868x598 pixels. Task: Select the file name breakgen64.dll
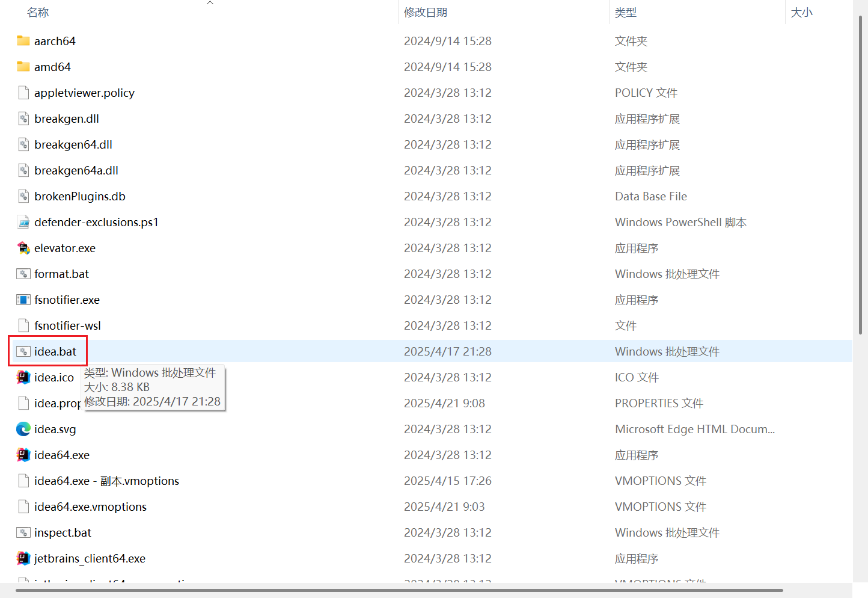tap(73, 144)
